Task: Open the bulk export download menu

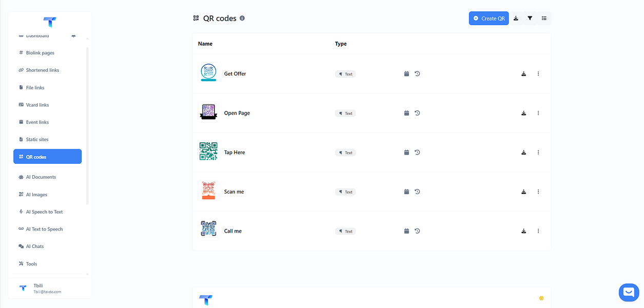Action: [x=516, y=18]
